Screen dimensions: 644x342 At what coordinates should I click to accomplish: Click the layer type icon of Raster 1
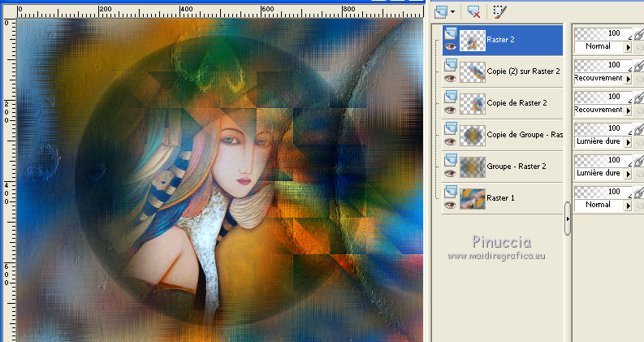(x=451, y=191)
